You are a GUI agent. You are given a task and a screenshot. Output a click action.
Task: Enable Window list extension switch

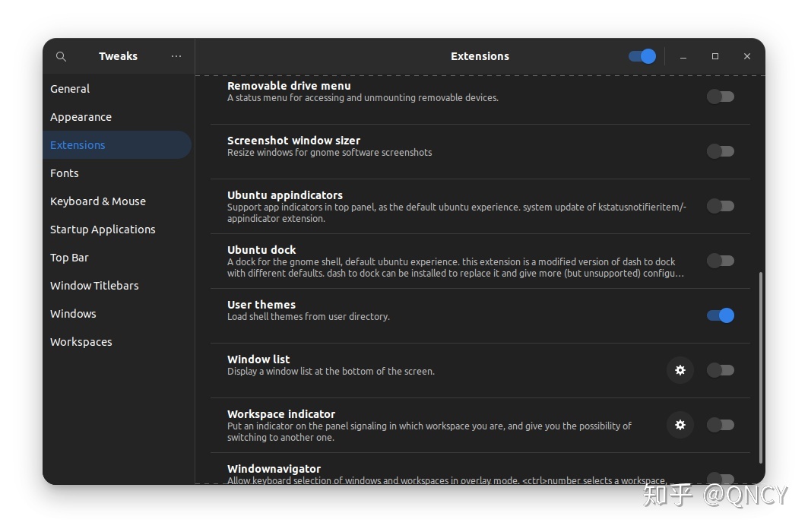(721, 370)
